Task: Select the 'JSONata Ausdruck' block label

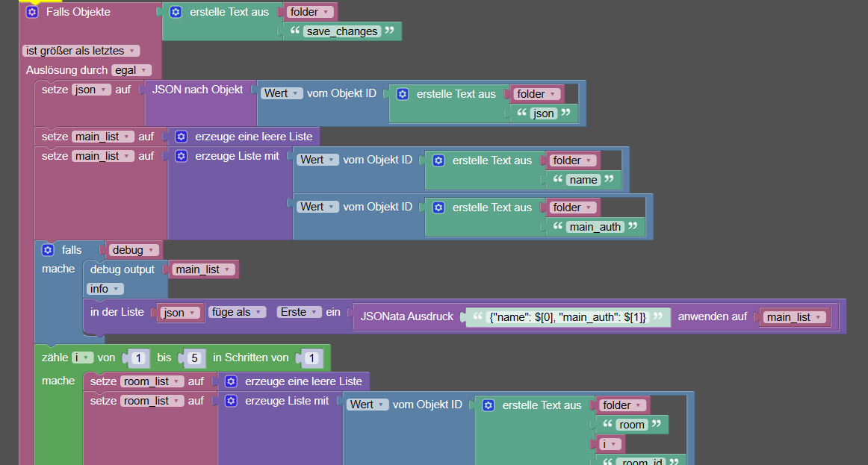Action: click(407, 316)
